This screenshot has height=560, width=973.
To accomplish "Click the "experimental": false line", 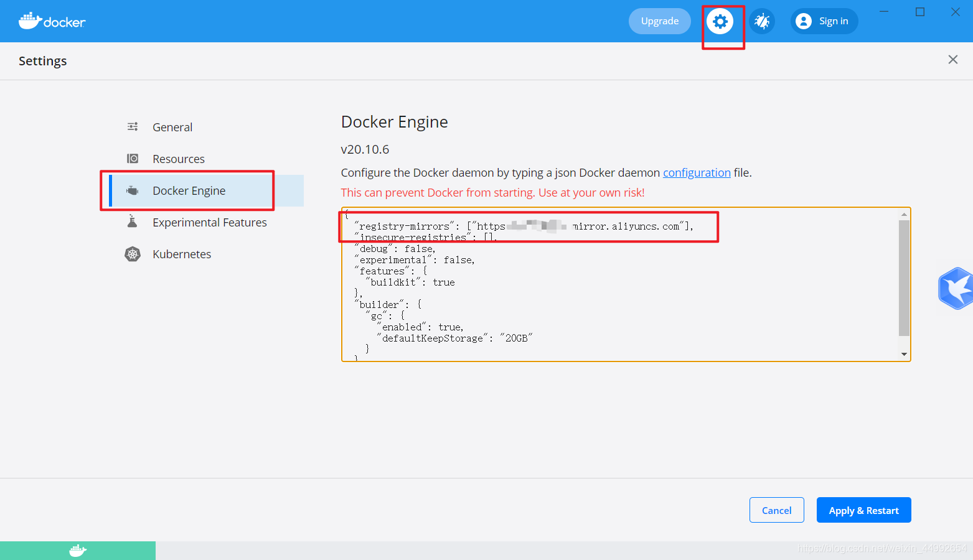I will point(415,259).
